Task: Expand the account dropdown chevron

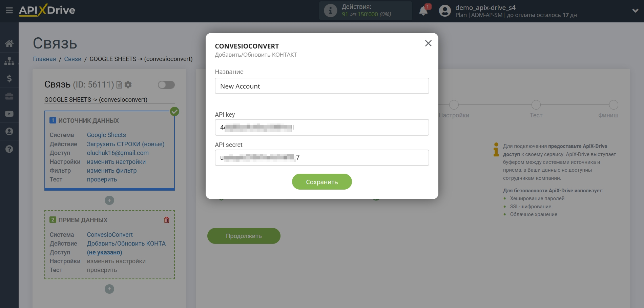Action: point(635,11)
